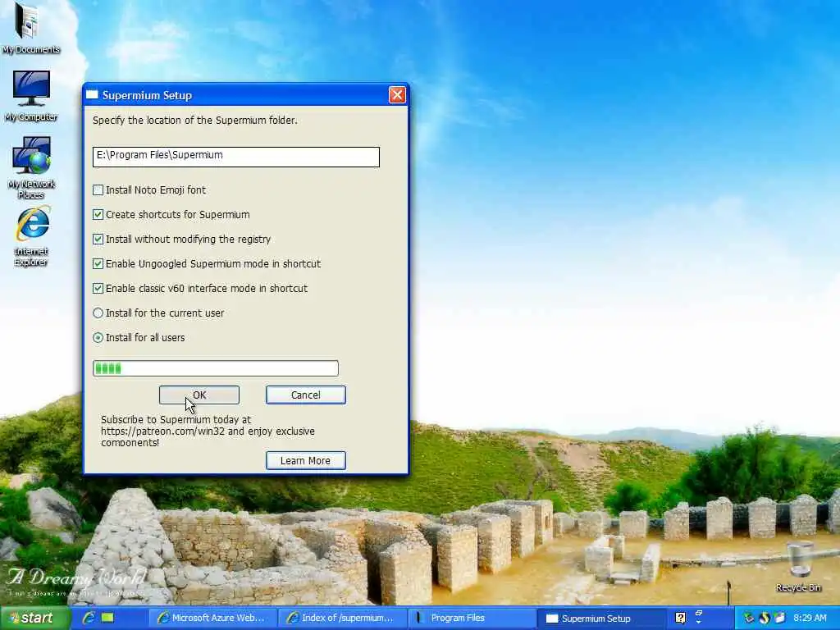Open the Recycle Bin icon

point(798,567)
